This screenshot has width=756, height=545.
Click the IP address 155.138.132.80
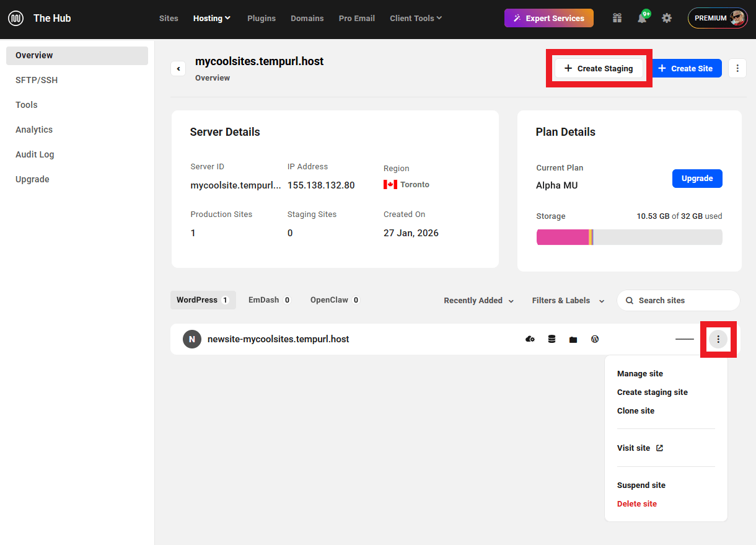pyautogui.click(x=321, y=185)
